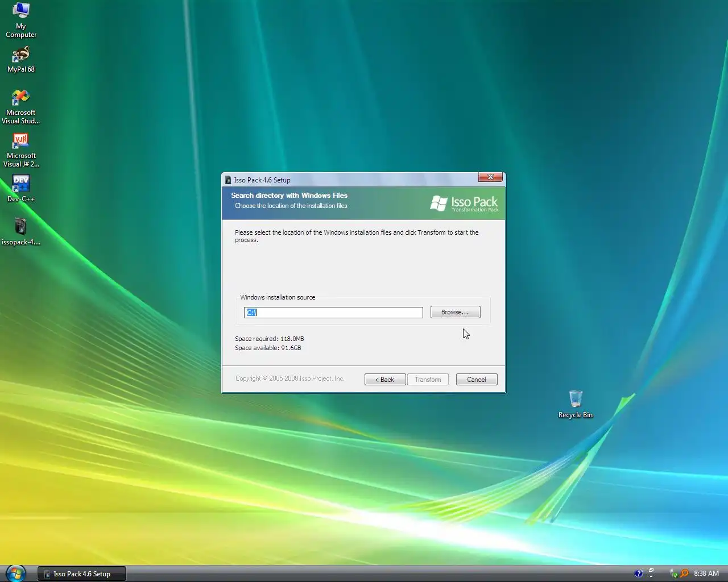Open the My Computer desktop icon
This screenshot has width=728, height=582.
21,20
